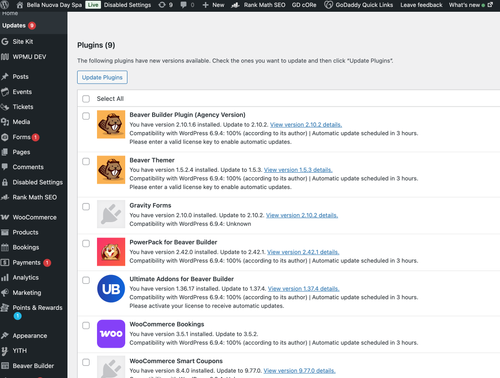Image resolution: width=500 pixels, height=378 pixels.
Task: Click Leave feedback in admin bar
Action: pos(421,5)
